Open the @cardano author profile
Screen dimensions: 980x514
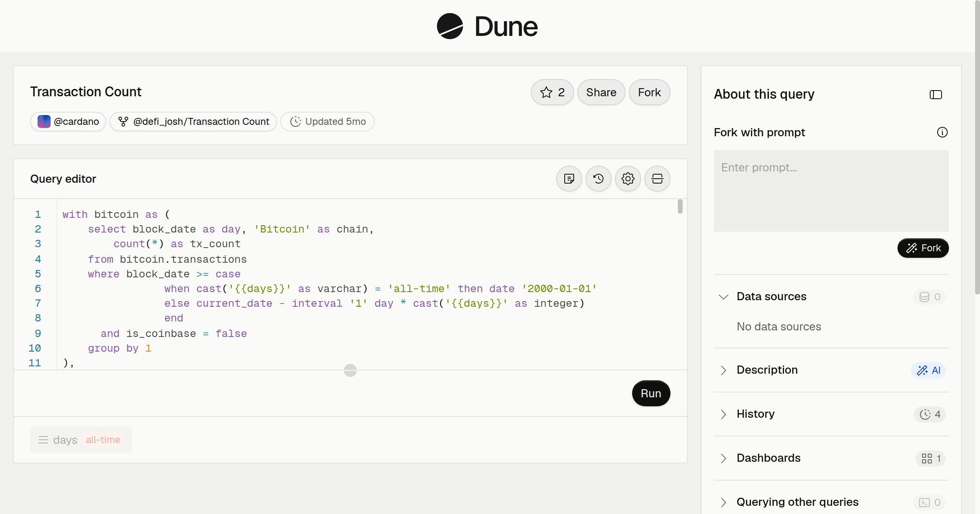pos(68,122)
